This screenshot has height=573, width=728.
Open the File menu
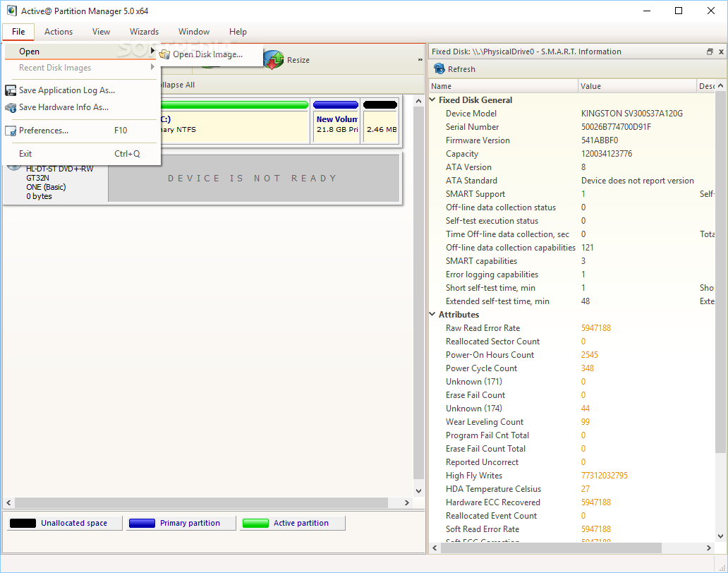18,32
